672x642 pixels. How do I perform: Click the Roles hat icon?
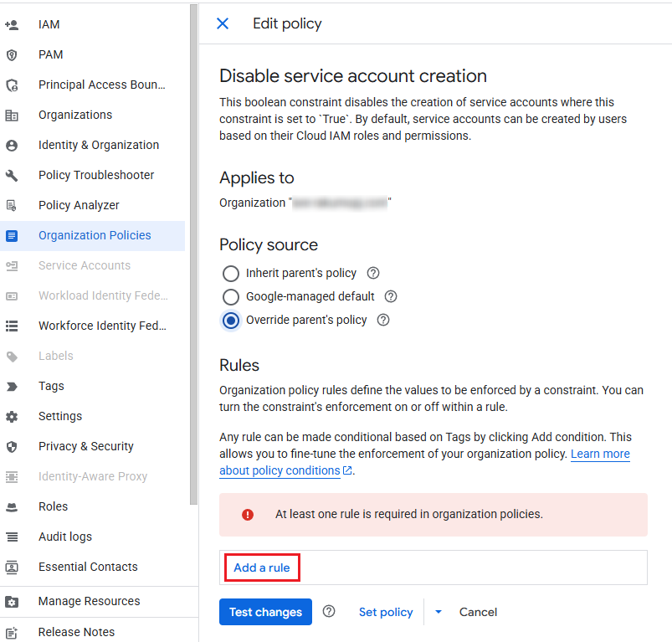(12, 506)
